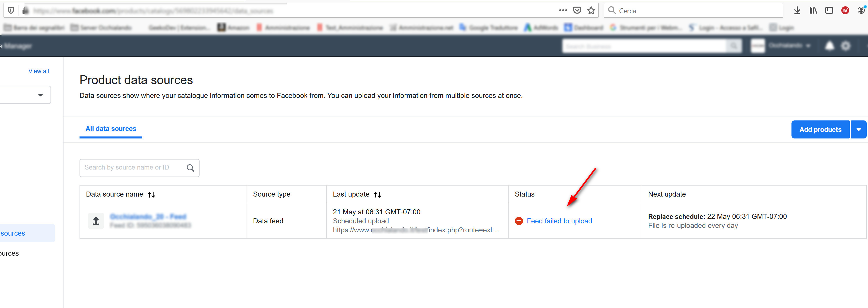Viewport: 868px width, 308px height.
Task: Open the Occhialando account dropdown
Action: point(791,46)
